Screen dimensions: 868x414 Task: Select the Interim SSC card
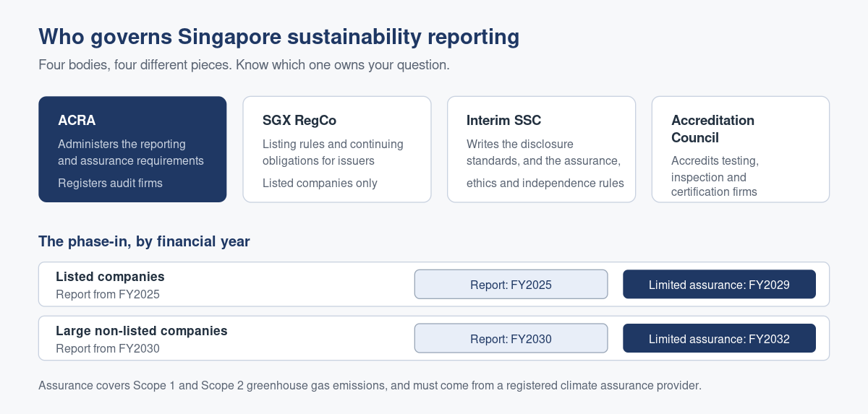click(x=541, y=149)
